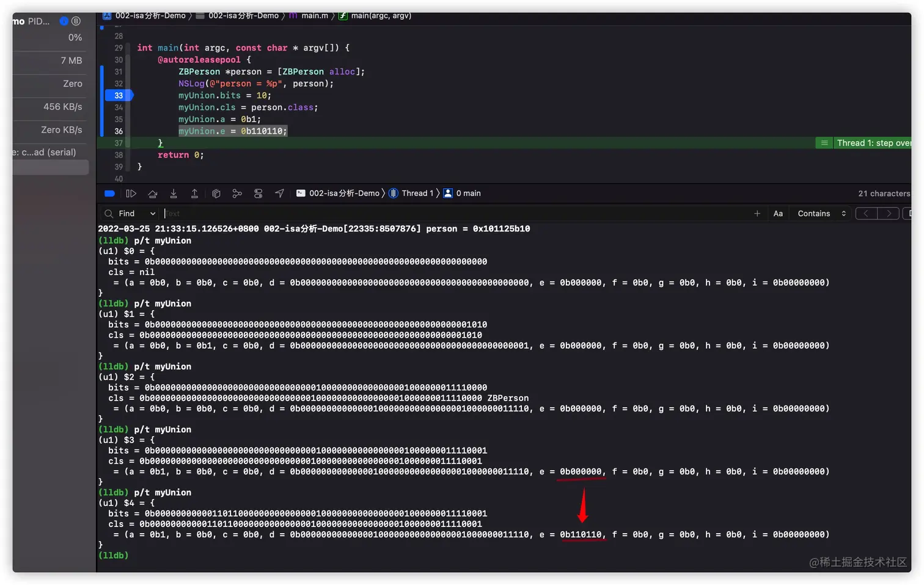924x585 pixels.
Task: Open Find options dropdown chevron
Action: (x=153, y=214)
